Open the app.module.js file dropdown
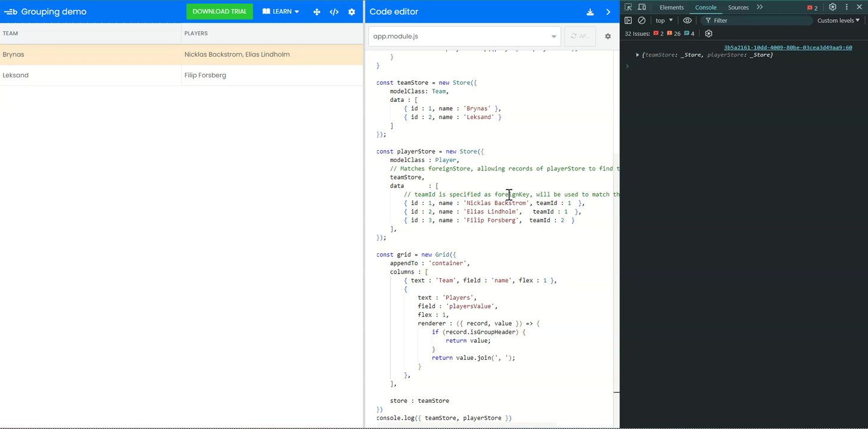Viewport: 868px width, 429px height. pos(465,36)
